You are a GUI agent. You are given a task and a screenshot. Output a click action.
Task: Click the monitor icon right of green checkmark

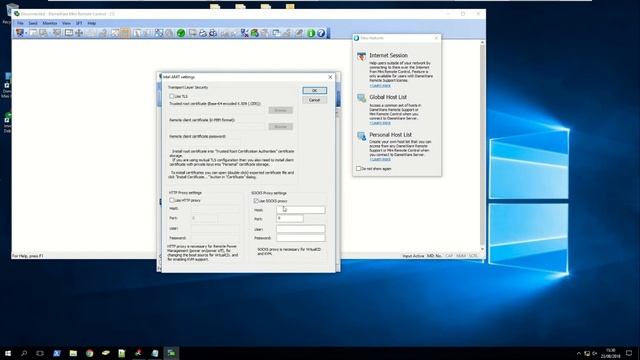(192, 33)
